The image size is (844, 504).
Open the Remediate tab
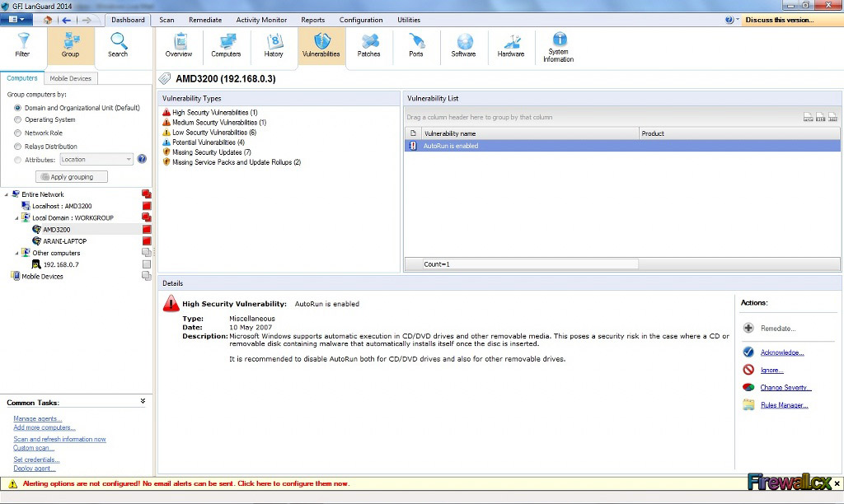(205, 20)
